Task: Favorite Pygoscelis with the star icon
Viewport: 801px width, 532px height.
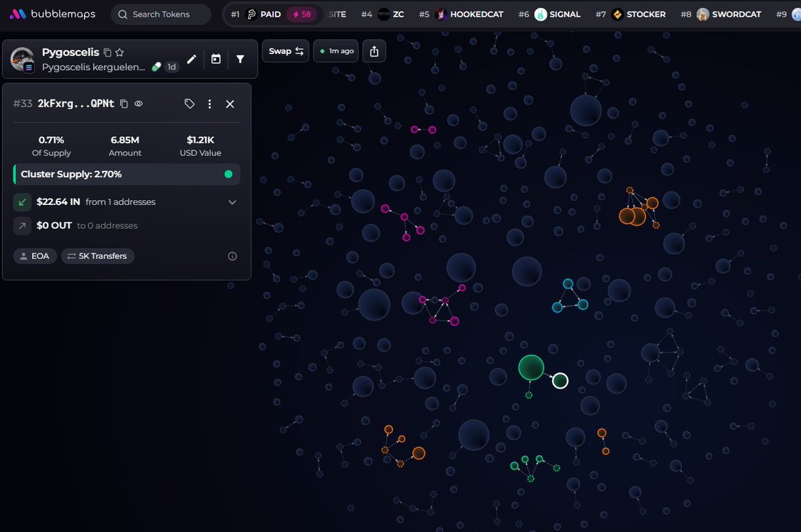Action: 119,52
